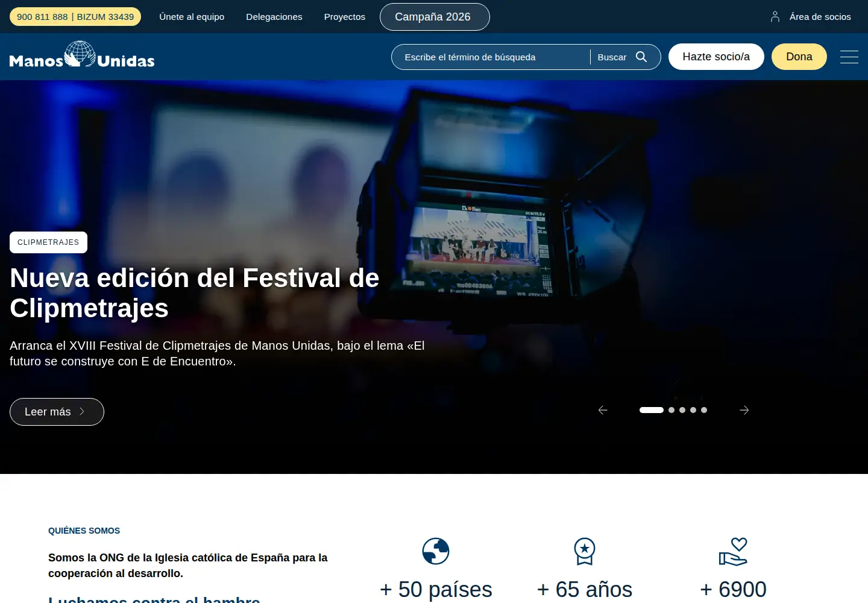This screenshot has height=603, width=868.
Task: Go to previous slide with left arrow
Action: (603, 410)
